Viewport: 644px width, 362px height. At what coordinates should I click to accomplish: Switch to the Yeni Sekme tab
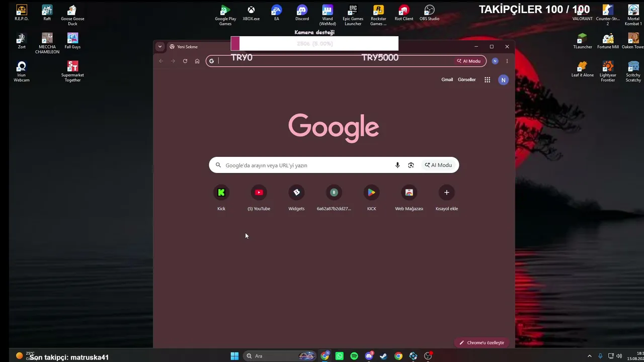coord(199,47)
